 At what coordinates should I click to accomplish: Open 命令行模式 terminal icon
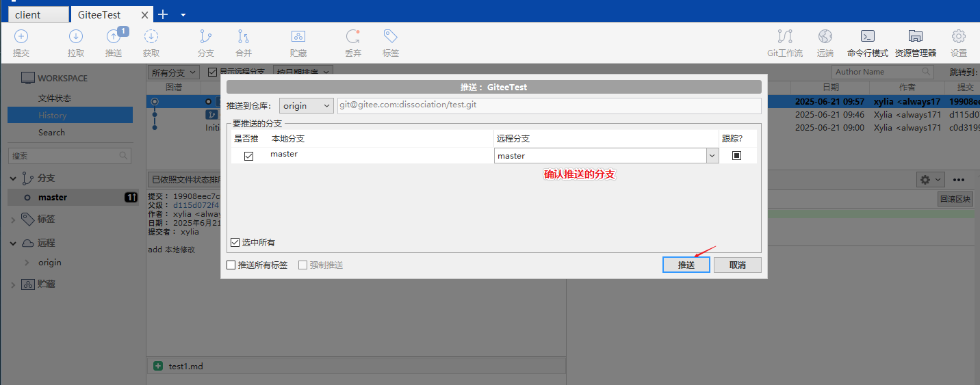pos(867,42)
